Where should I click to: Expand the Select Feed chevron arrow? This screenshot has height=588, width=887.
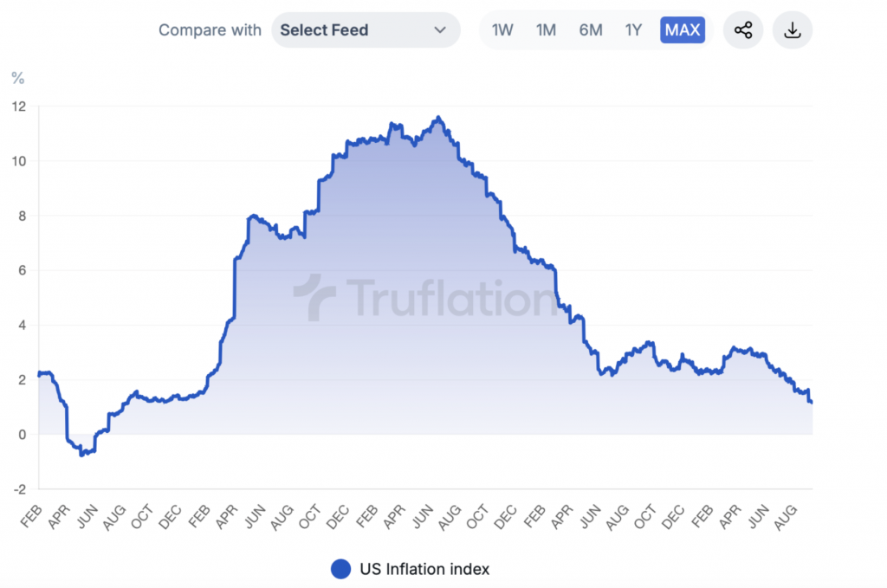click(440, 30)
